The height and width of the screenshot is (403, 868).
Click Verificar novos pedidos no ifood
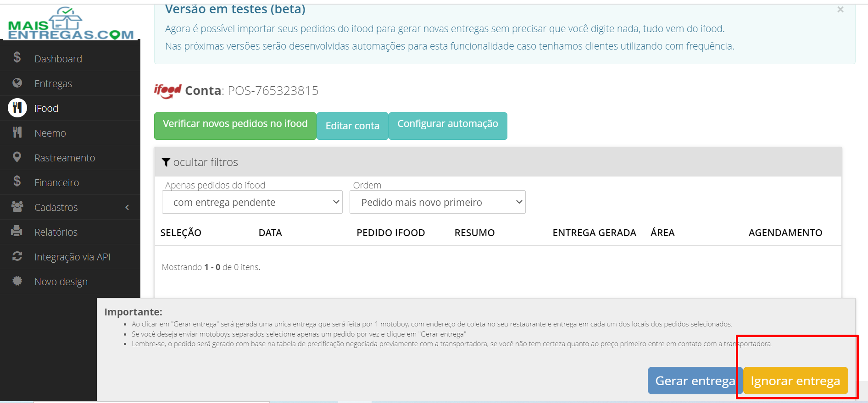tap(235, 126)
